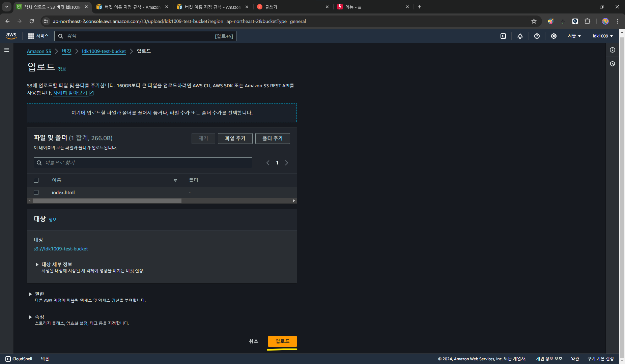Go to next page arrow in file table
This screenshot has height=364, width=625.
(x=287, y=163)
